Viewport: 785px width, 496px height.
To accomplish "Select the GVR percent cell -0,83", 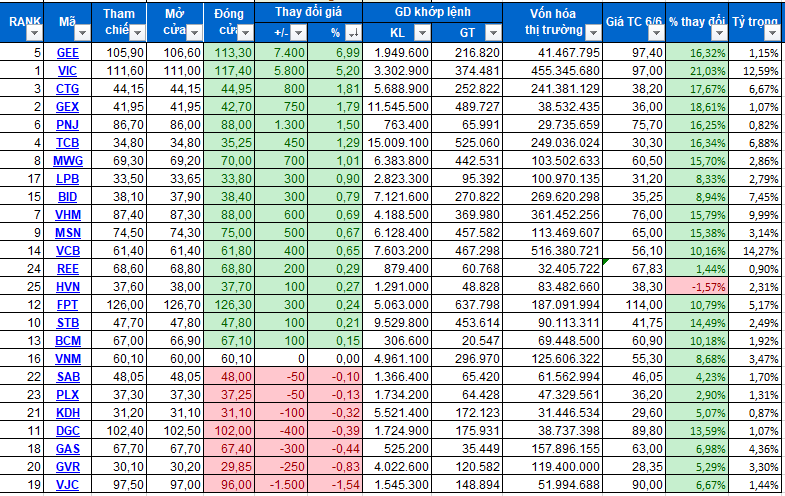I will 335,467.
